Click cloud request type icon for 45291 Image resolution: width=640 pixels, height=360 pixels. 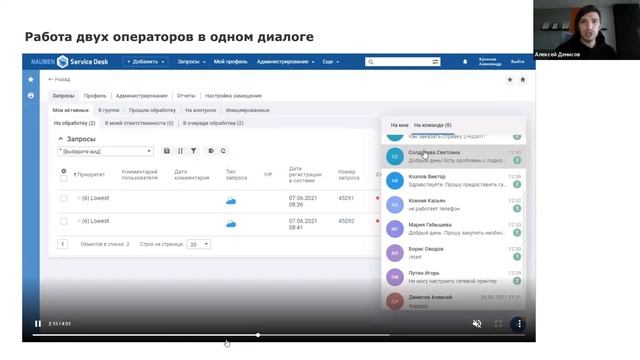pos(231,201)
